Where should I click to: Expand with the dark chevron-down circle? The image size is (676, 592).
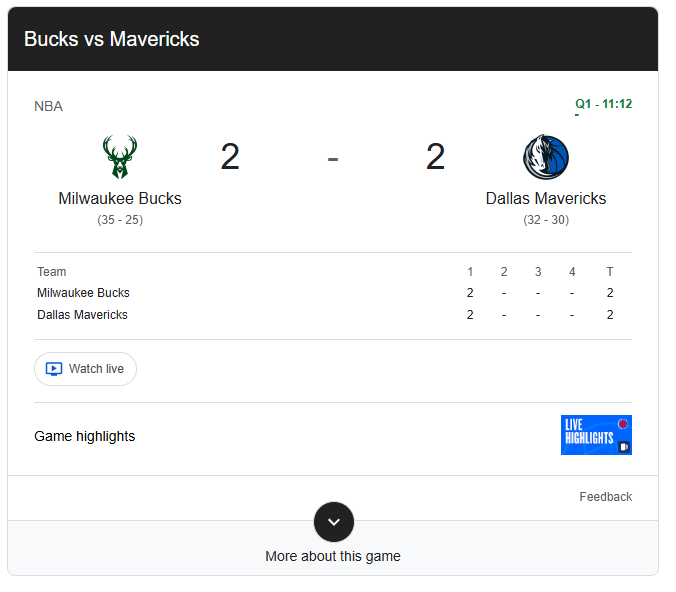click(334, 522)
